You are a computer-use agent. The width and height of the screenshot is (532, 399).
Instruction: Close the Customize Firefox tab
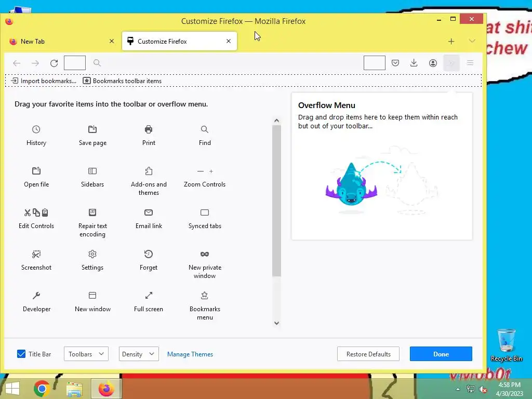(229, 41)
